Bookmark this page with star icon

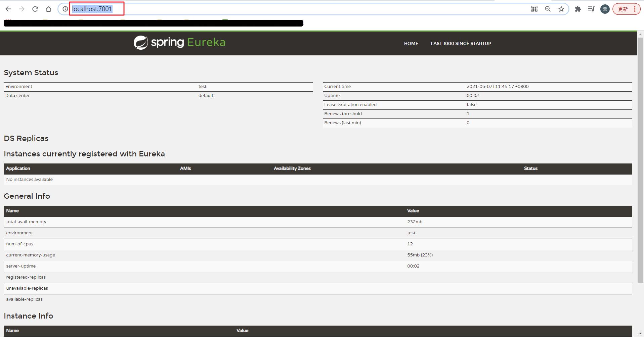pyautogui.click(x=561, y=9)
